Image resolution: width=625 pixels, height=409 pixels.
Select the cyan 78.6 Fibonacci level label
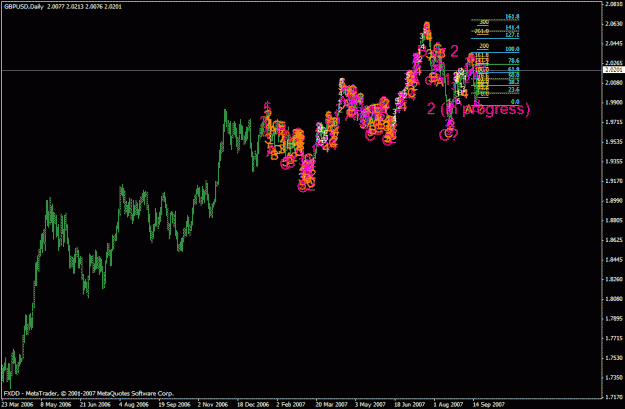tap(513, 61)
